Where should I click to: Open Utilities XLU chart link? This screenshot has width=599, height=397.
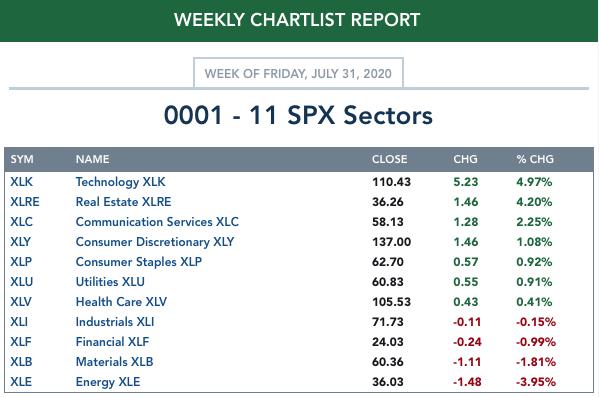tap(110, 282)
